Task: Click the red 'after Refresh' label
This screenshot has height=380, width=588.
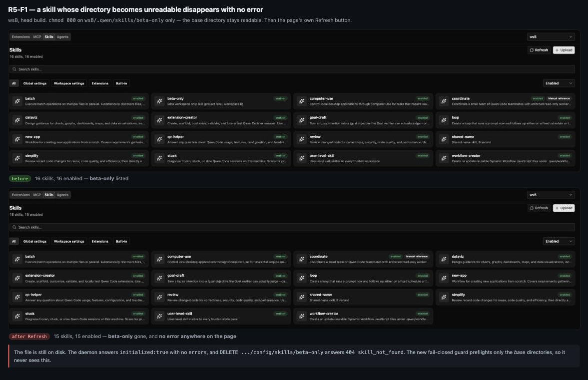Action: tap(29, 337)
